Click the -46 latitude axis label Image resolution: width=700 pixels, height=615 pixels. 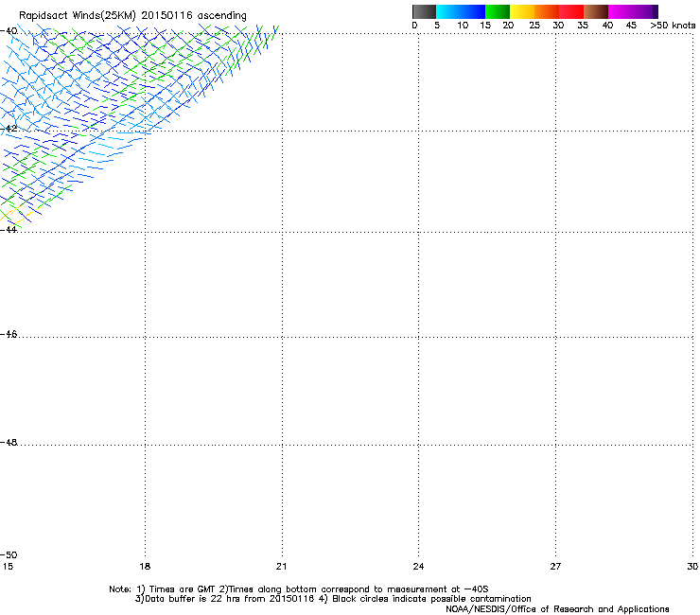(9, 335)
